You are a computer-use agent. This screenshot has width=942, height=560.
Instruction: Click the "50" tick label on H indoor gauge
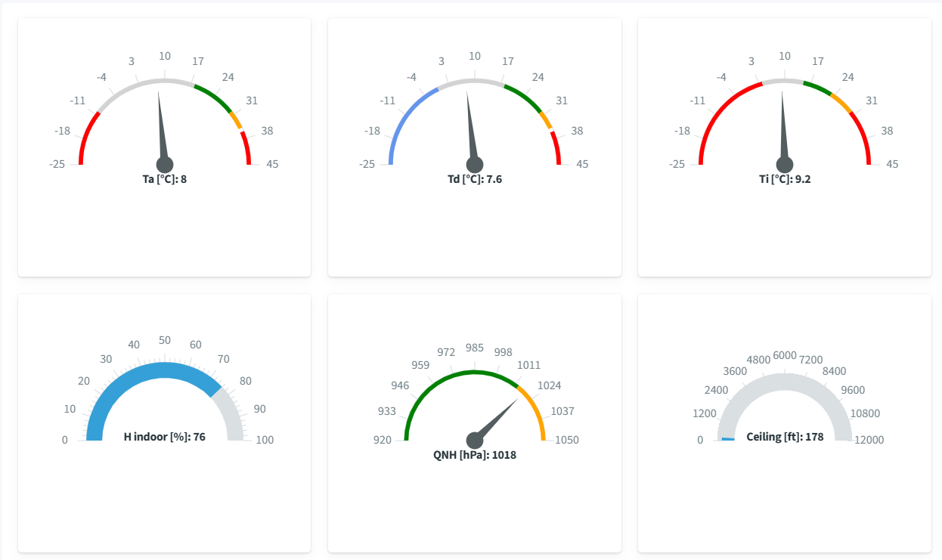click(x=165, y=340)
